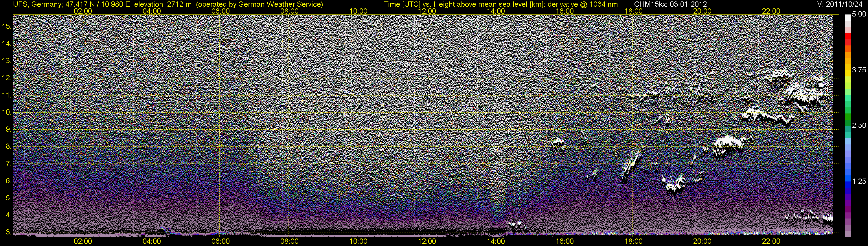Viewport: 868px width, 246px height.
Task: Click height label '3.' on the y-axis
Action: pyautogui.click(x=8, y=232)
